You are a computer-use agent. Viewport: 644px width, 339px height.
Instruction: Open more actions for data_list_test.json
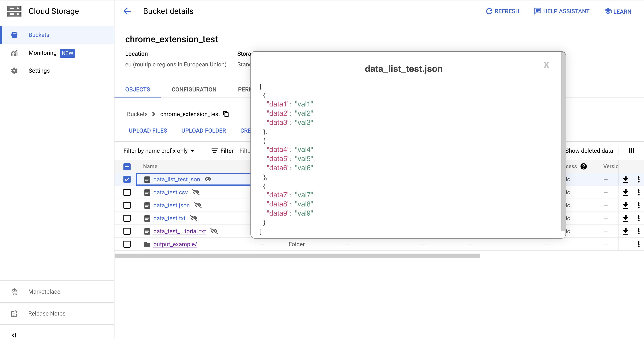638,180
